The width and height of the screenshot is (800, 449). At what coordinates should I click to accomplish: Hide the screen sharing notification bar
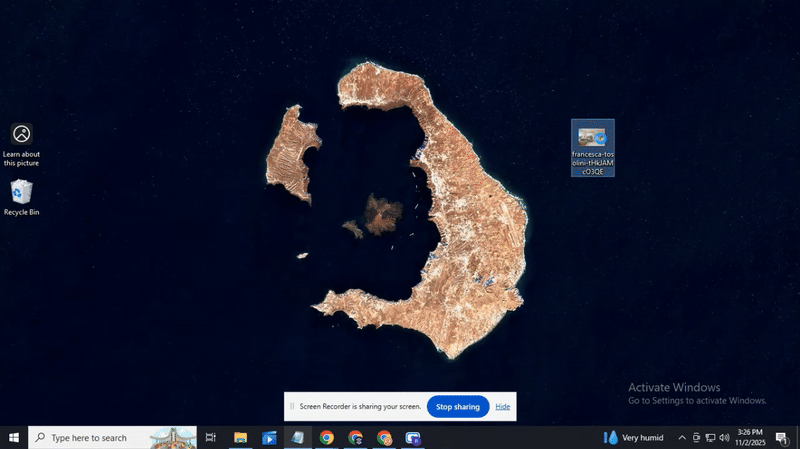(x=503, y=407)
